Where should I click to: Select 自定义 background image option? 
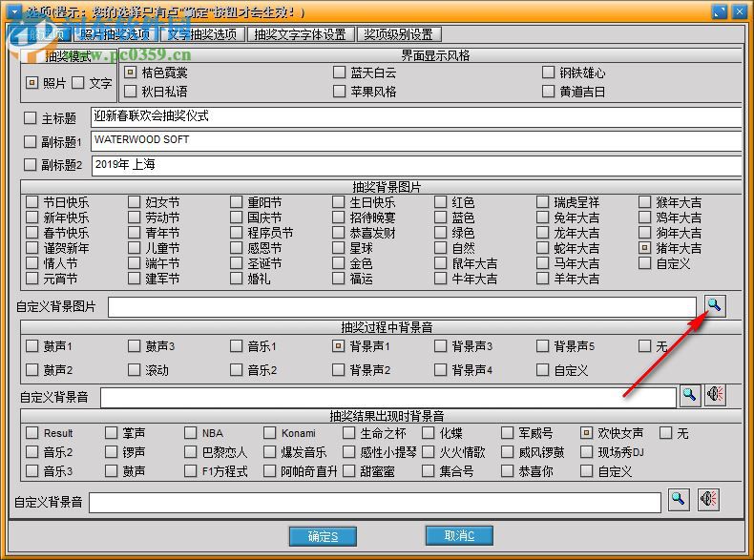point(645,263)
